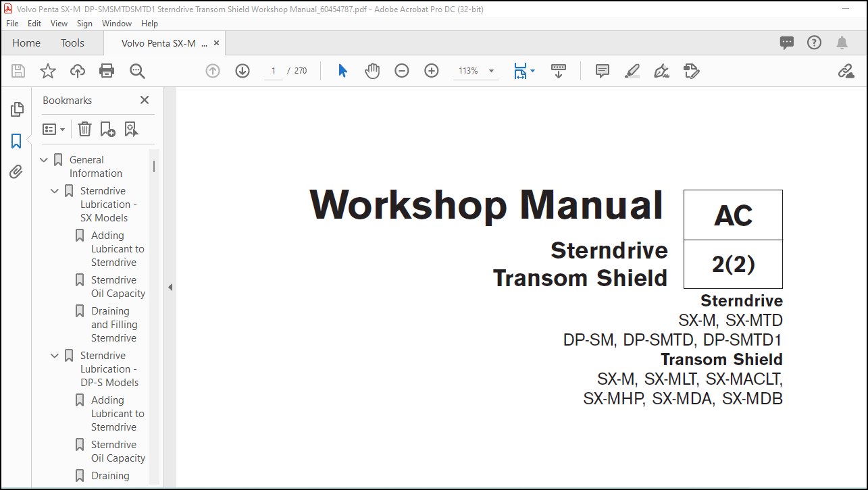868x490 pixels.
Task: Open General Information bookmark
Action: pyautogui.click(x=95, y=167)
